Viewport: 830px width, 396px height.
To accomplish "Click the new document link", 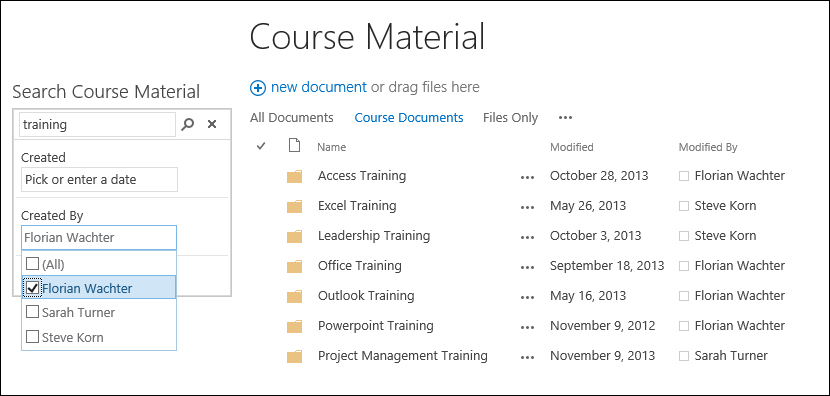I will [319, 87].
